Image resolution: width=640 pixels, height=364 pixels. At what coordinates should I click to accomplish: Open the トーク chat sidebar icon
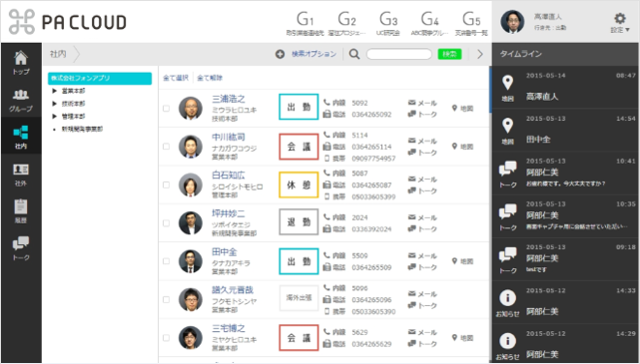click(x=21, y=248)
